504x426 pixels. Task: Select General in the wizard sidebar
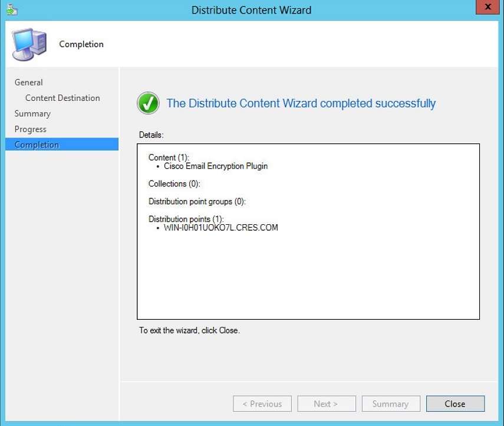[29, 82]
